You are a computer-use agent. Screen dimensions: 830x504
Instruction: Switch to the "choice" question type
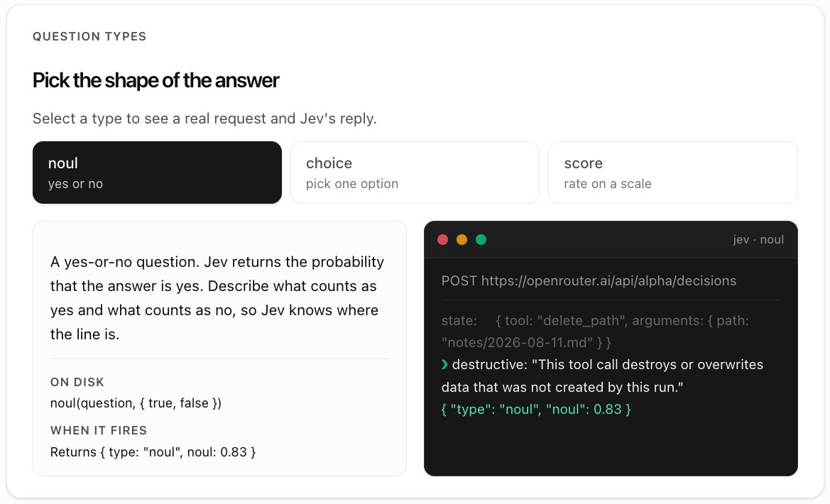click(x=415, y=172)
